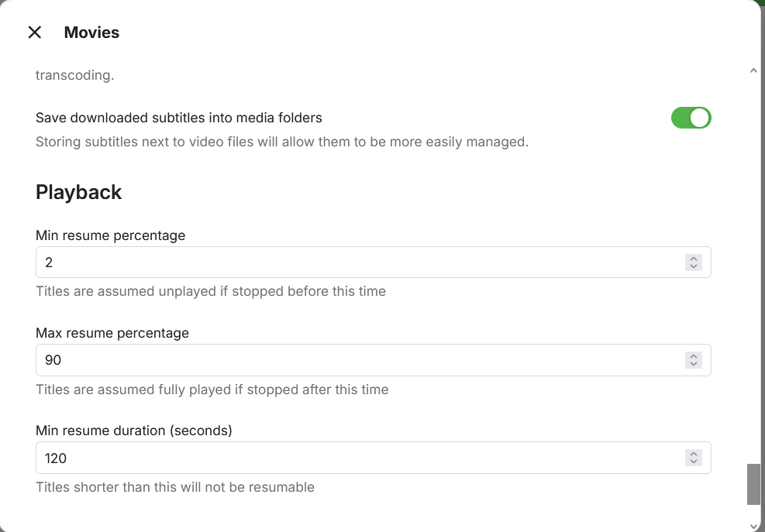This screenshot has height=532, width=765.
Task: Click the dialog's vertical scrollbar thumb
Action: click(753, 484)
